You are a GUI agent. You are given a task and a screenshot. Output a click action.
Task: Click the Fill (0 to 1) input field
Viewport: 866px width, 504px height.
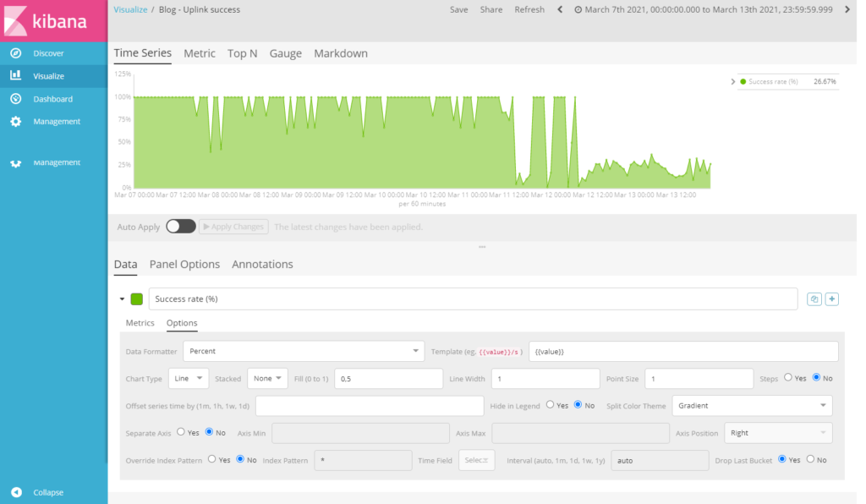pos(388,379)
